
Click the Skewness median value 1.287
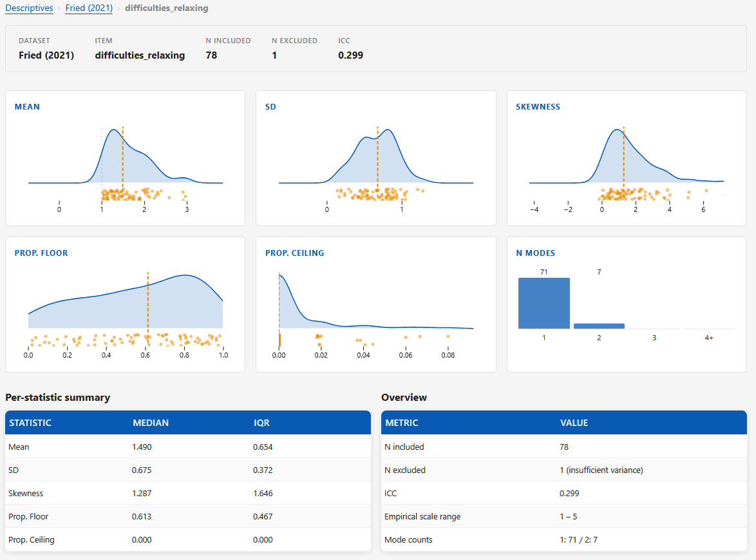142,494
